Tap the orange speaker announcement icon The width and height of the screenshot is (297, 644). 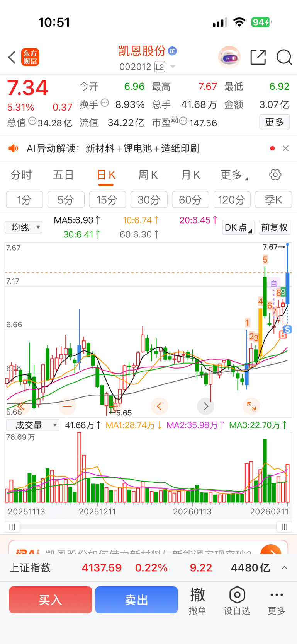[x=14, y=149]
